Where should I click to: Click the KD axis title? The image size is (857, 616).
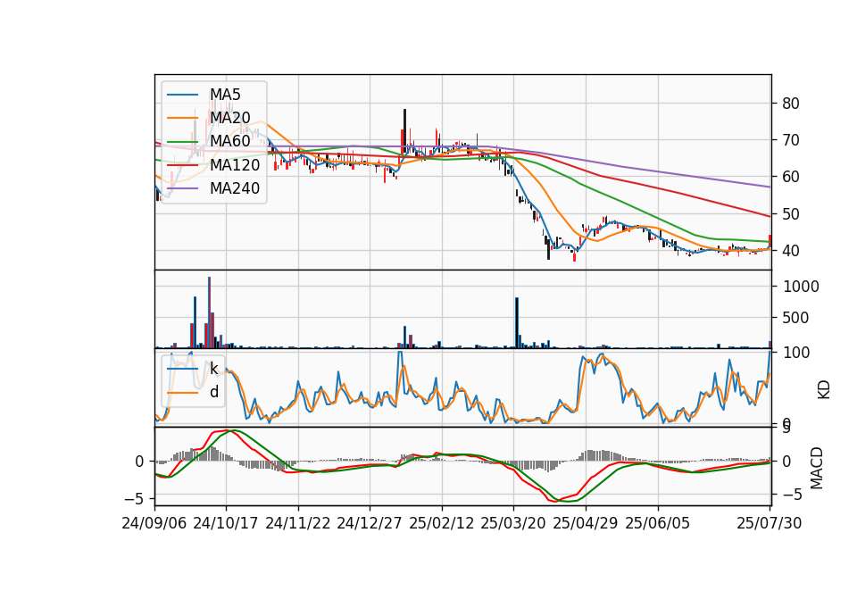pos(824,389)
